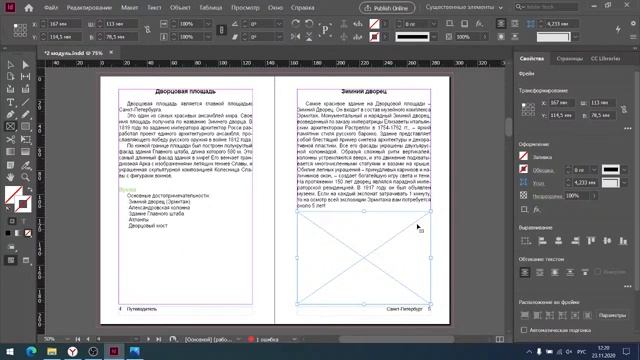Viewport: 640px width, 360px height.
Task: Select the Page tool
Action: coord(11,77)
